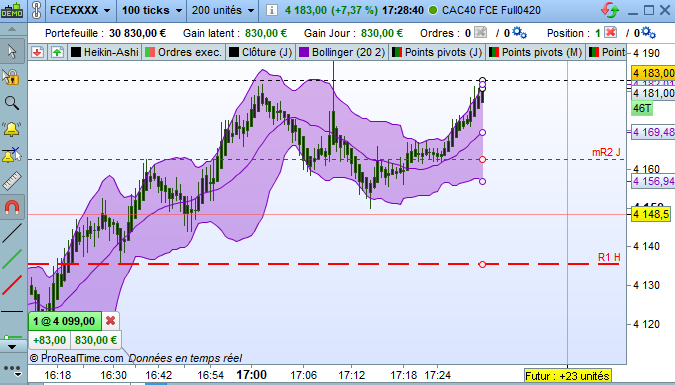Click the CAC40 FCE Full0420 title text
This screenshot has height=385, width=675.
491,10
